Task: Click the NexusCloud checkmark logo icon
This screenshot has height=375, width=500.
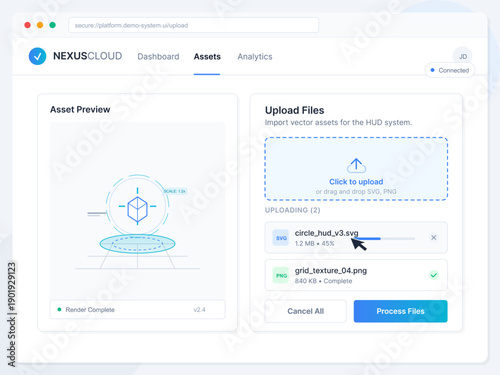Action: click(37, 56)
